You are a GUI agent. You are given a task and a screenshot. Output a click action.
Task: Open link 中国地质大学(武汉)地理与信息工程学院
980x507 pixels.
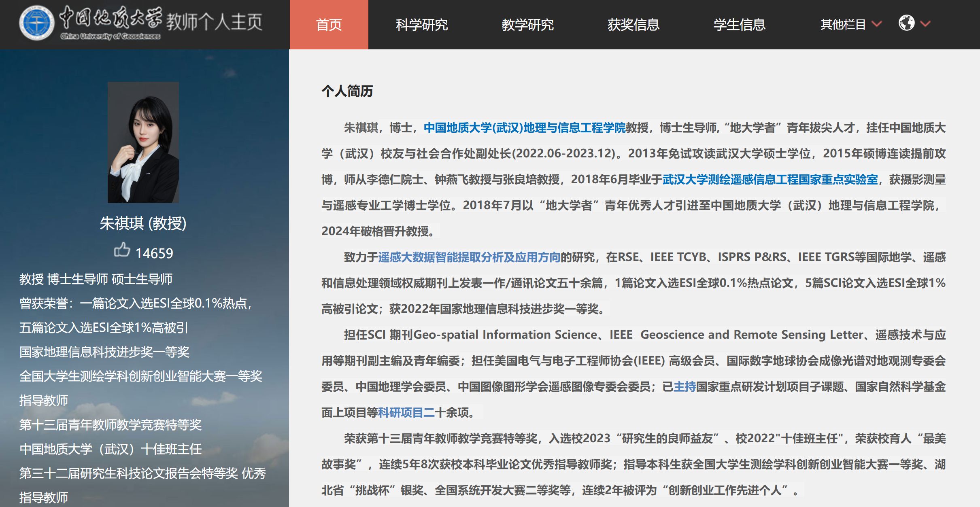(x=525, y=128)
